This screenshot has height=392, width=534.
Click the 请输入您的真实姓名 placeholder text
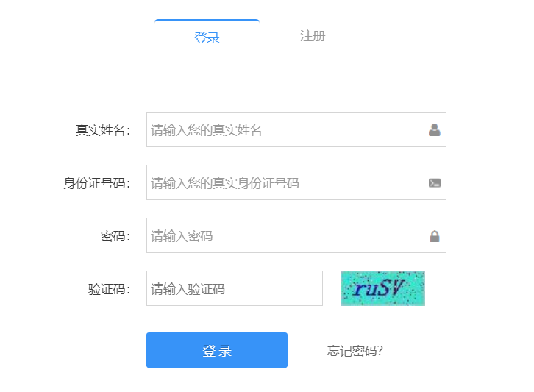pyautogui.click(x=207, y=131)
